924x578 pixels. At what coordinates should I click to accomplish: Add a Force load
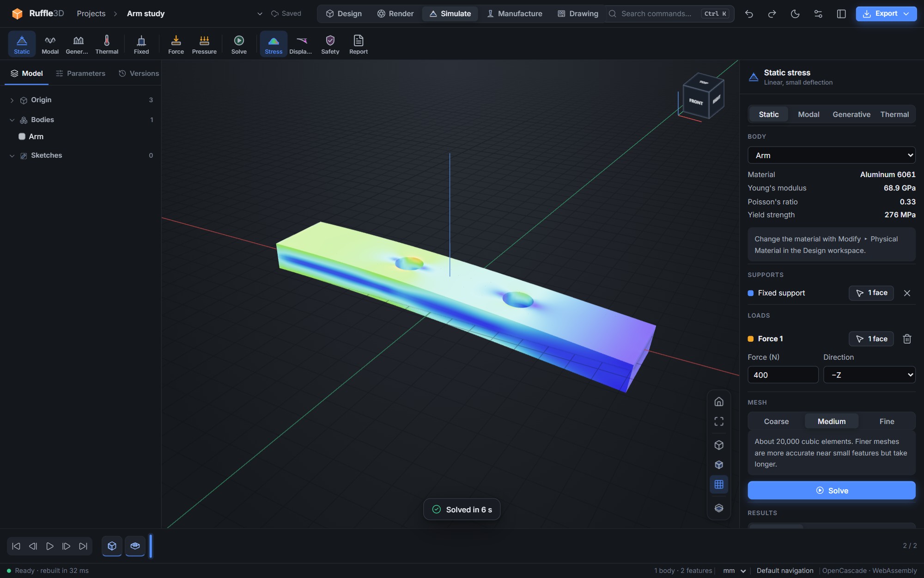(x=176, y=44)
